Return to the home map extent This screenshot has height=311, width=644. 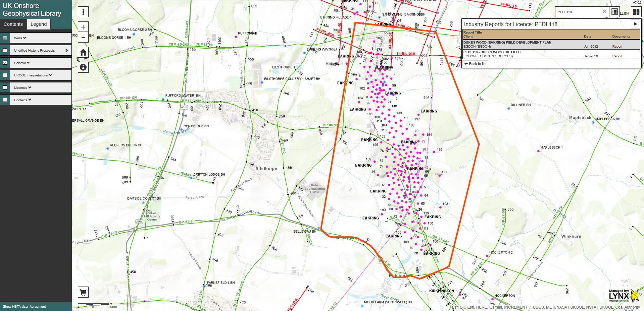tap(83, 52)
